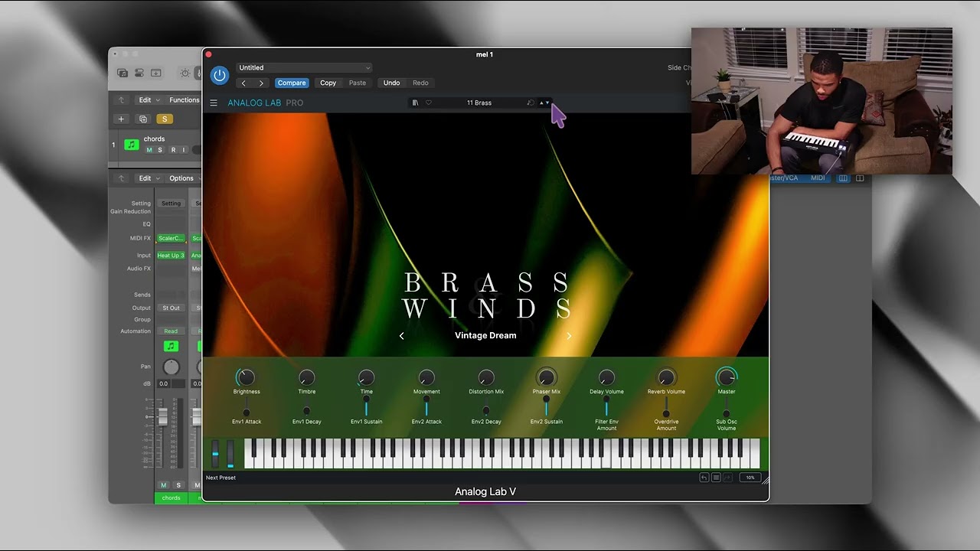This screenshot has width=980, height=551.
Task: Click the Env1 Attack fader
Action: [x=247, y=406]
